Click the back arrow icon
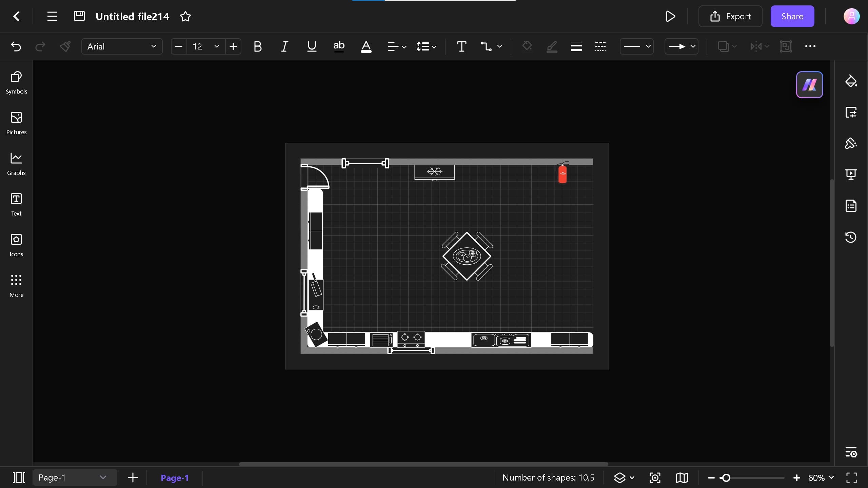The width and height of the screenshot is (868, 488). click(x=16, y=16)
